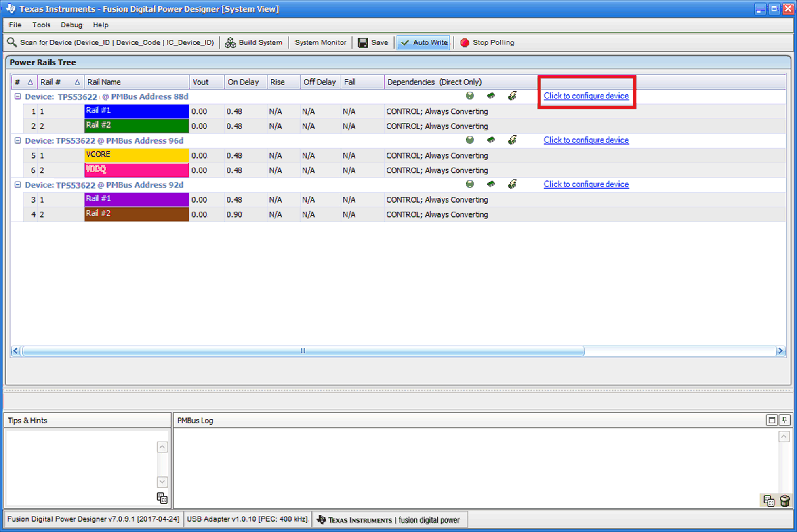Click the lightning chip icon for device 92d

(512, 184)
